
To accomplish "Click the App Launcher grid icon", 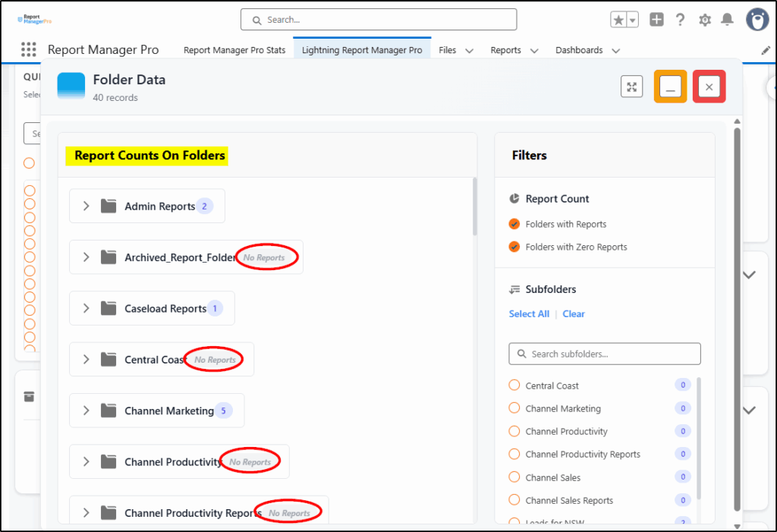I will pos(28,50).
